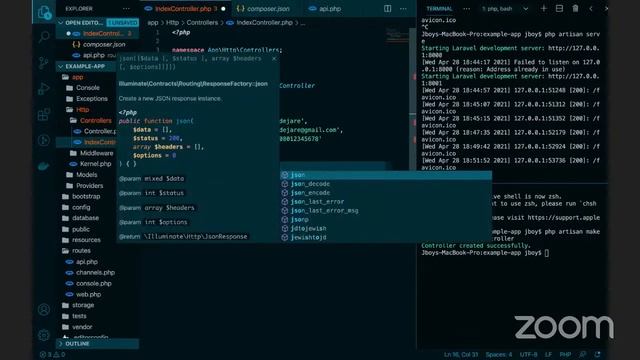This screenshot has width=640, height=360.
Task: Open editor more actions ellipsis
Action: pos(403,9)
